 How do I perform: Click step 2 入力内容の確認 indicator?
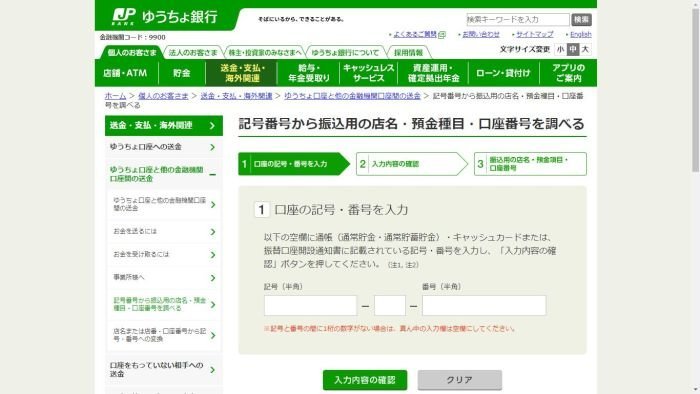(x=412, y=164)
